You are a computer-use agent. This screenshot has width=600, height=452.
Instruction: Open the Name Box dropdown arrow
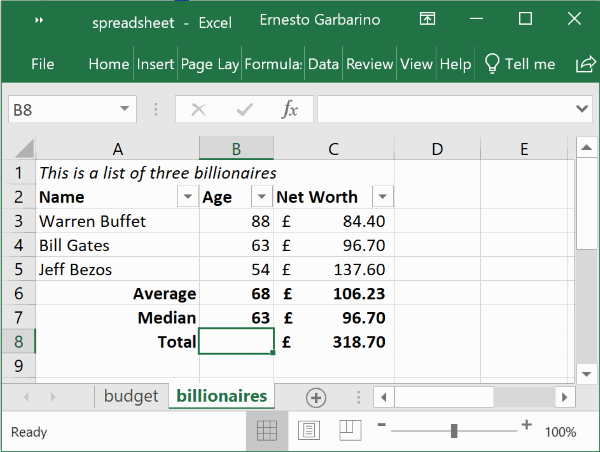pos(124,109)
